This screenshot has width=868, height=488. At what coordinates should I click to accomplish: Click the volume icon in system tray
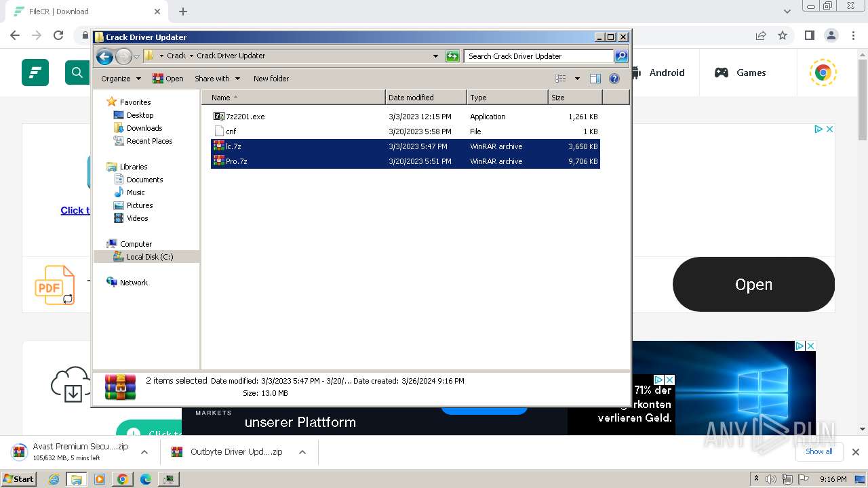(x=771, y=479)
